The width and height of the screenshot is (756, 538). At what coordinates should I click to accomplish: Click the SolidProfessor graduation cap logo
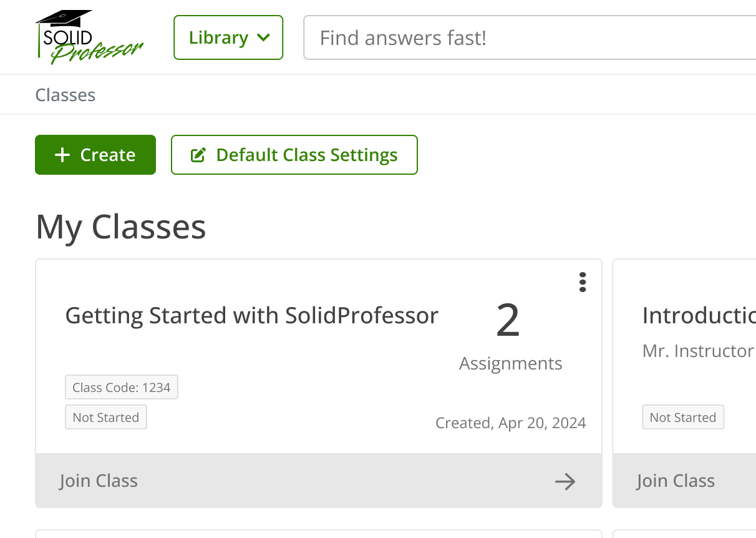(89, 37)
